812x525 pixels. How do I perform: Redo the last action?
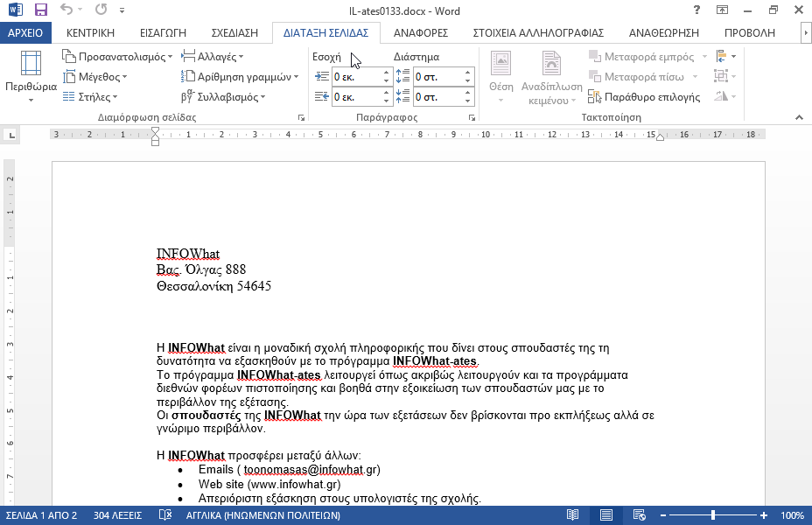pyautogui.click(x=101, y=10)
